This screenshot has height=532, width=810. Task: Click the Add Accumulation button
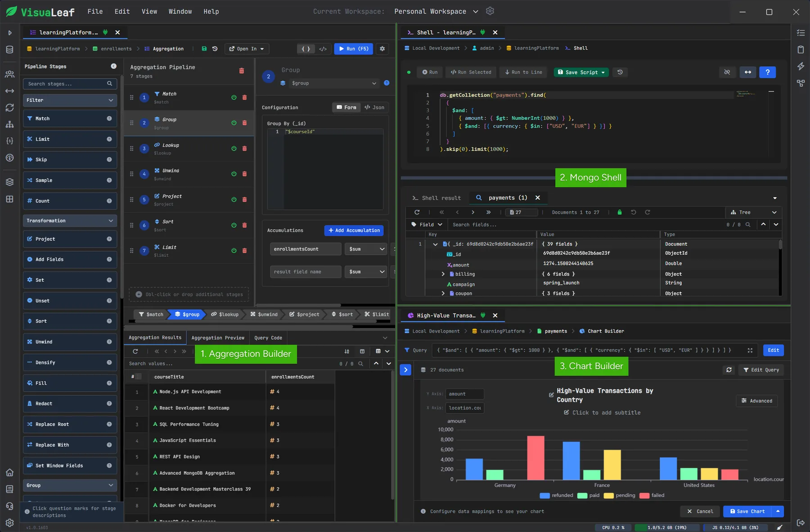[354, 230]
